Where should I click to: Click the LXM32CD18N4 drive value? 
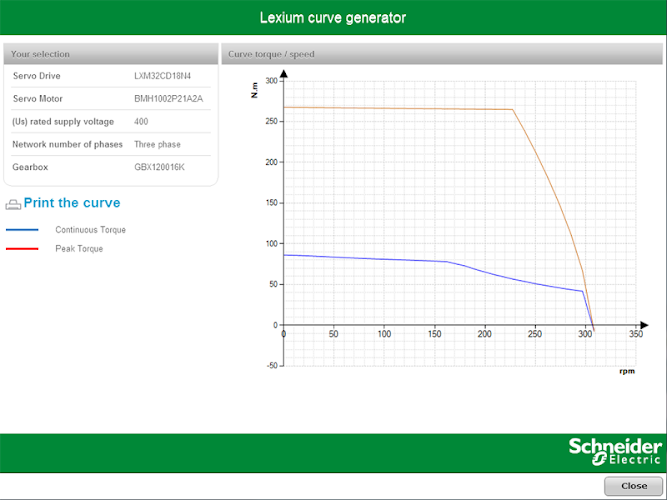coord(162,76)
